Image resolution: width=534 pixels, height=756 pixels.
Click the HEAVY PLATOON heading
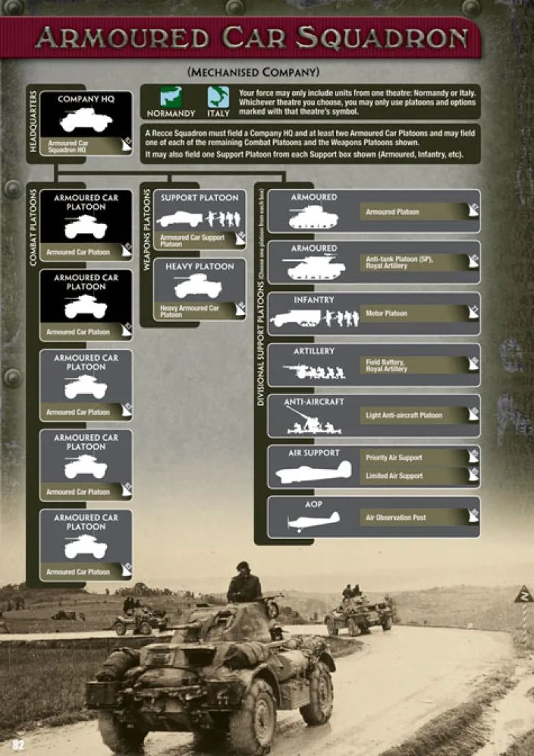(199, 266)
